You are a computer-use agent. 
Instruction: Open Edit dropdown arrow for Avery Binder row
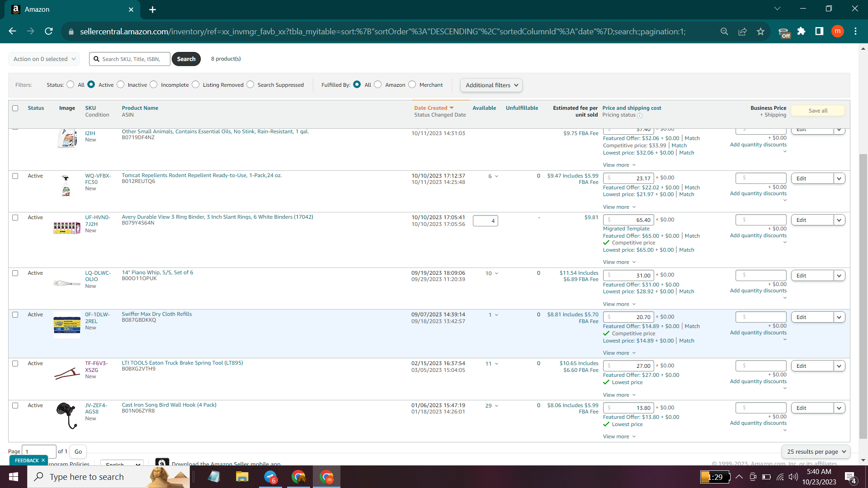[840, 220]
